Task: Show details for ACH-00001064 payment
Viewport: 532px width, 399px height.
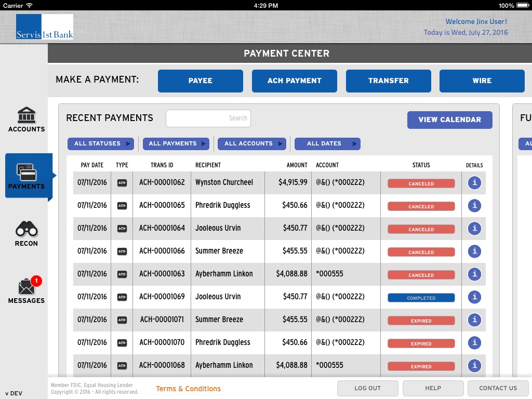Action: point(474,229)
